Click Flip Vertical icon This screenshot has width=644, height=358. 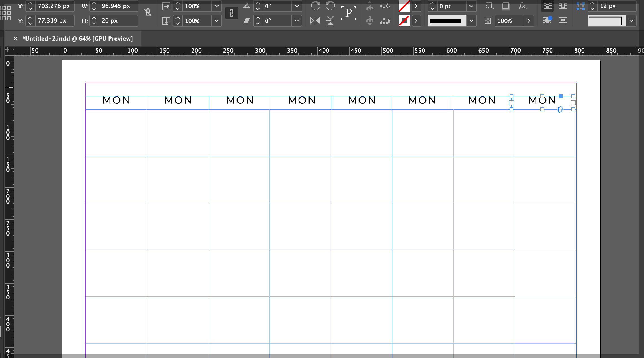tap(330, 21)
